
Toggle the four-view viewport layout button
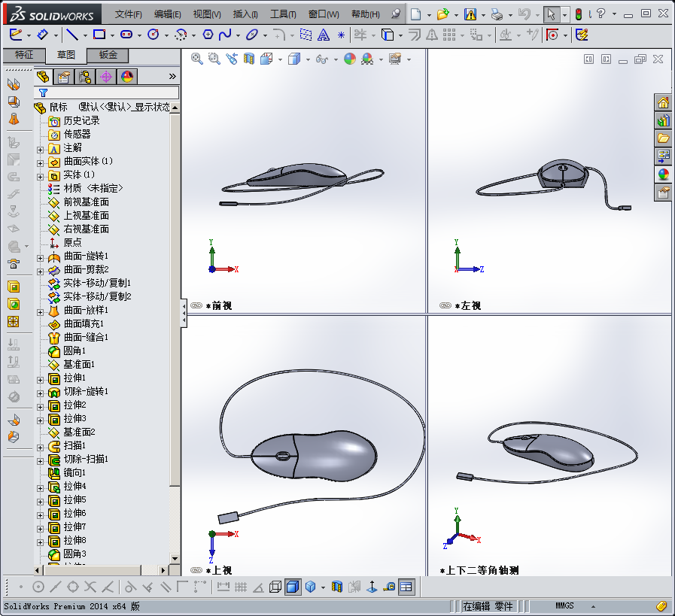(406, 587)
